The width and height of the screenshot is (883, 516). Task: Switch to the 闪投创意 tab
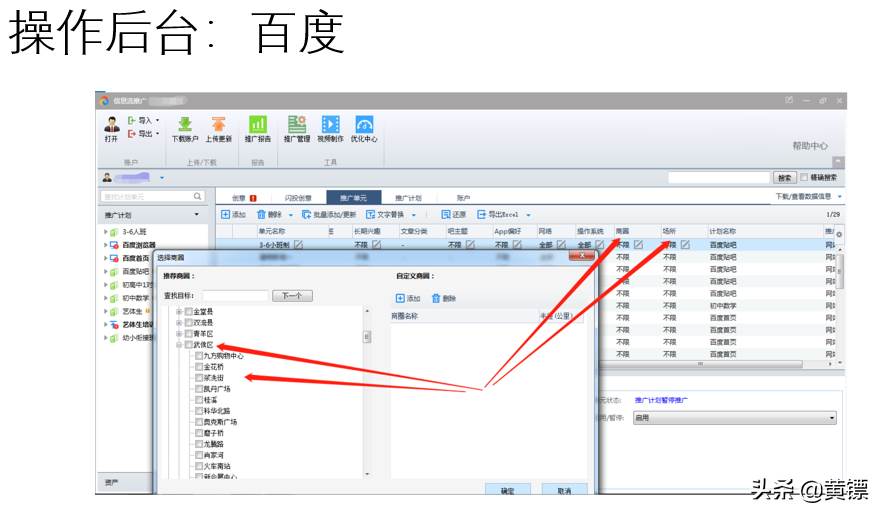click(298, 198)
